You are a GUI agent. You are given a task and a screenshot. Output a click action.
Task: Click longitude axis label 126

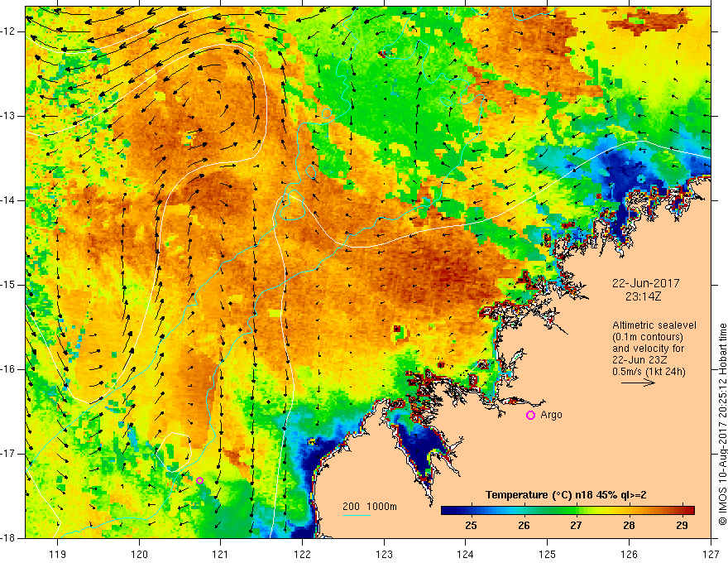point(629,554)
